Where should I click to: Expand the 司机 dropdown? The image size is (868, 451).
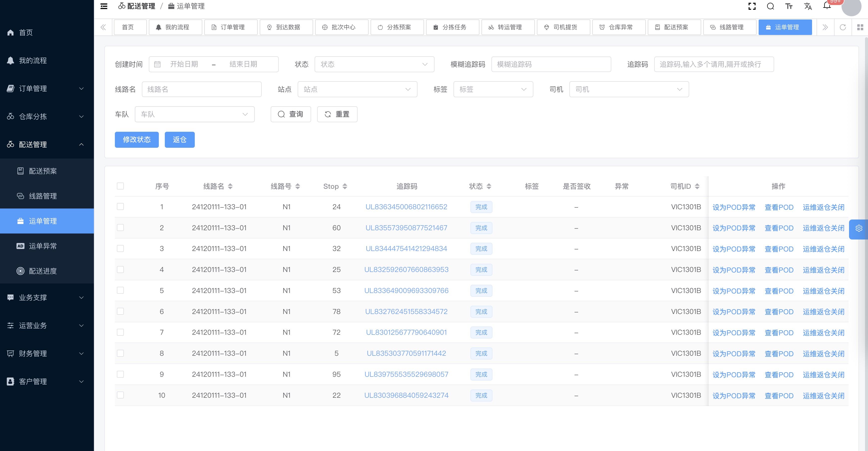click(629, 89)
